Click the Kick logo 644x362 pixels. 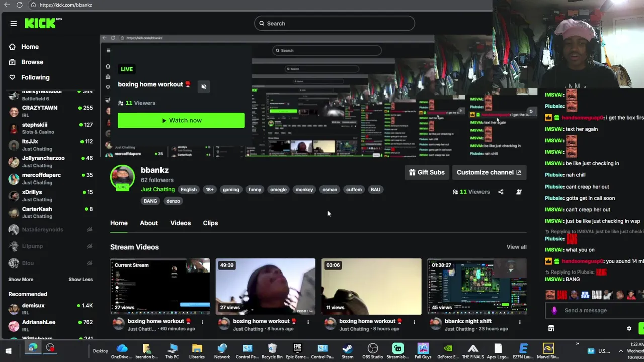click(x=43, y=23)
